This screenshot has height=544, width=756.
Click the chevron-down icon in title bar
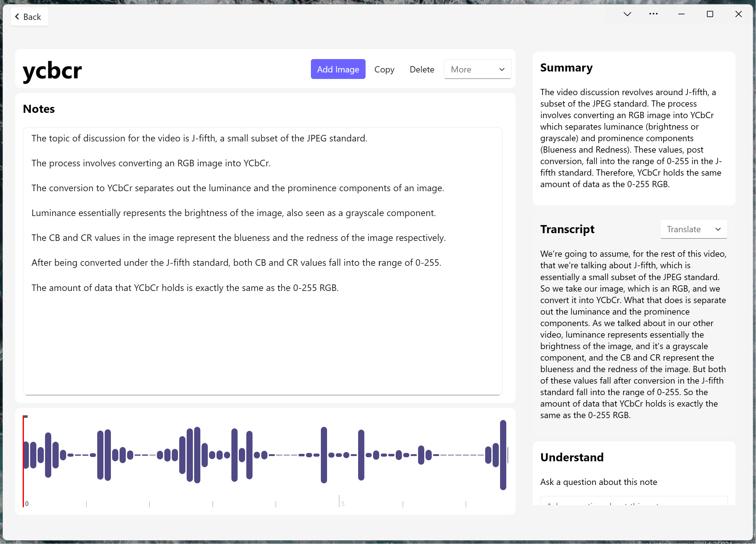coord(627,14)
